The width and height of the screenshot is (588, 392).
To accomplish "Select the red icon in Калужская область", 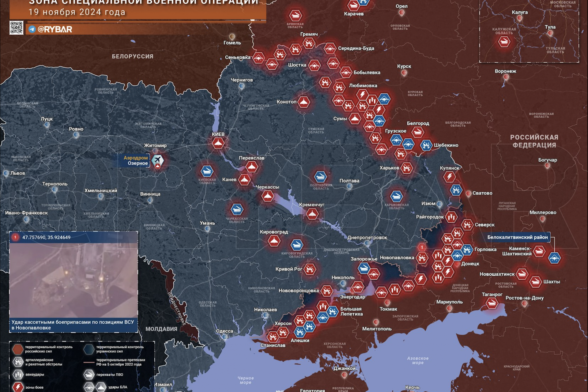I will point(504,41).
